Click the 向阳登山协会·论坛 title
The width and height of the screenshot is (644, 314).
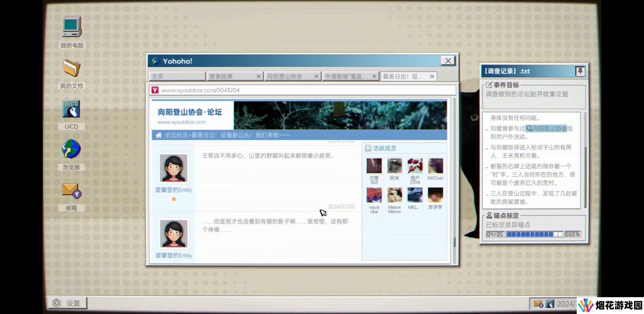[190, 112]
